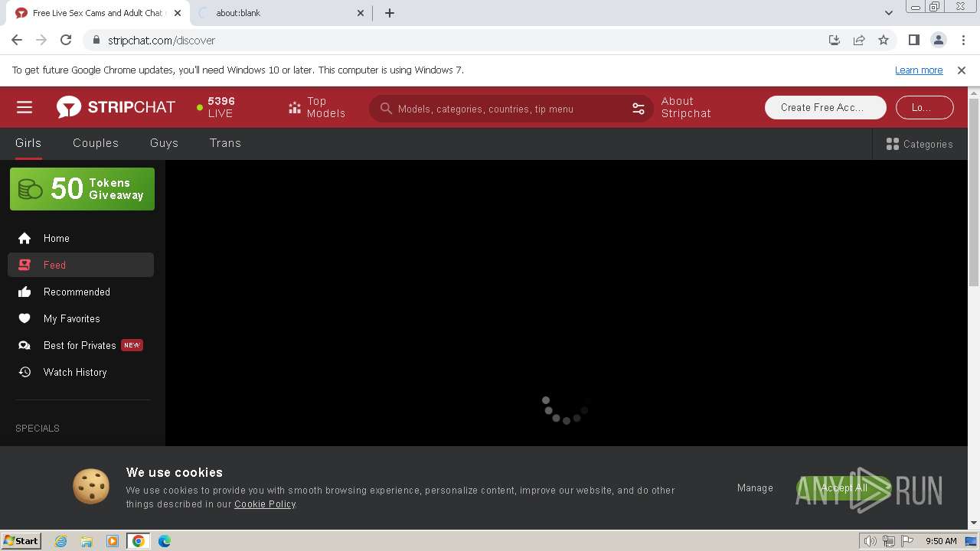The image size is (980, 551).
Task: Focus the models search field
Action: coord(511,109)
